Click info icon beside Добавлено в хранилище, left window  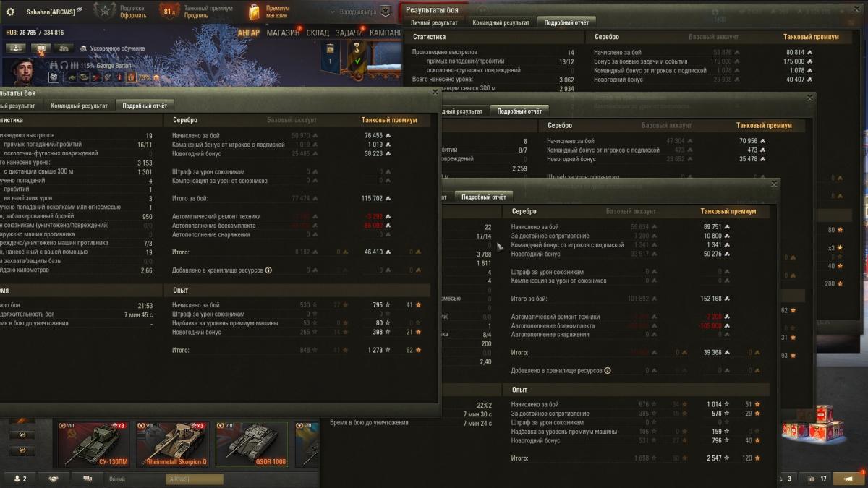tap(268, 270)
